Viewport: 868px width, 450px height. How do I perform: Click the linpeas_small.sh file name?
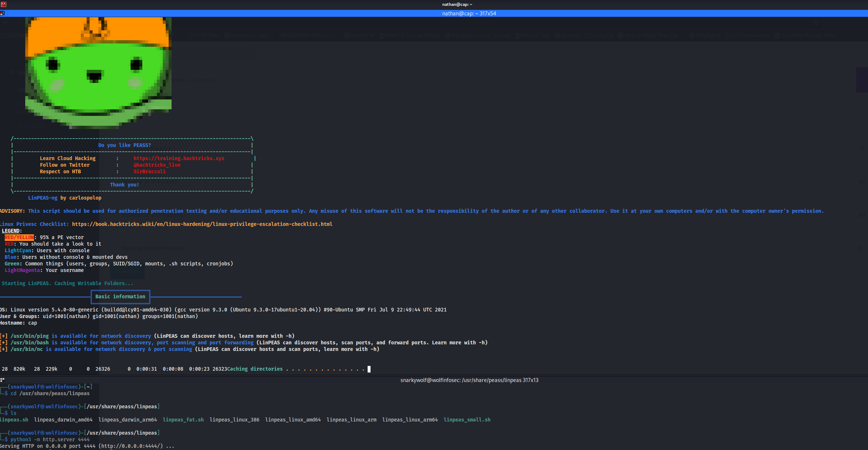tap(467, 420)
